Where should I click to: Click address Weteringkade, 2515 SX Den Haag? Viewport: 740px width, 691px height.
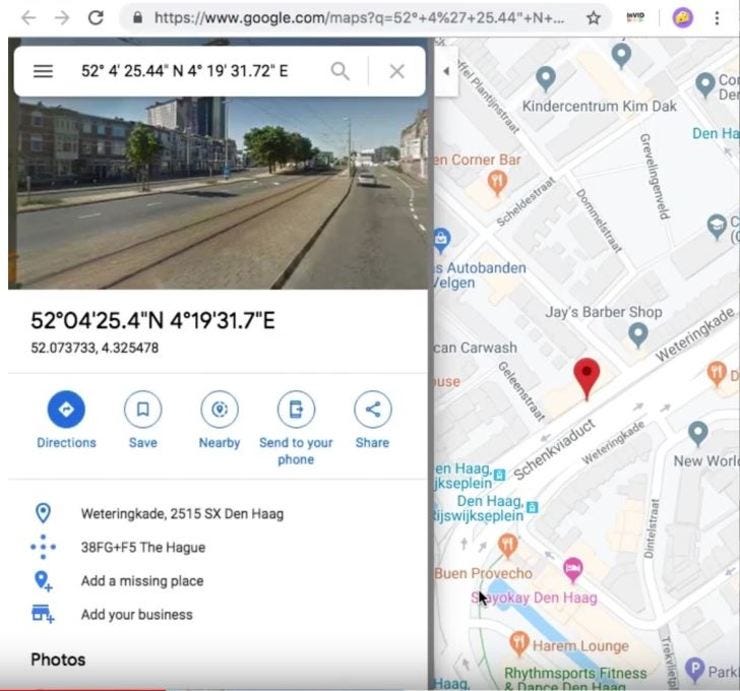click(x=182, y=514)
